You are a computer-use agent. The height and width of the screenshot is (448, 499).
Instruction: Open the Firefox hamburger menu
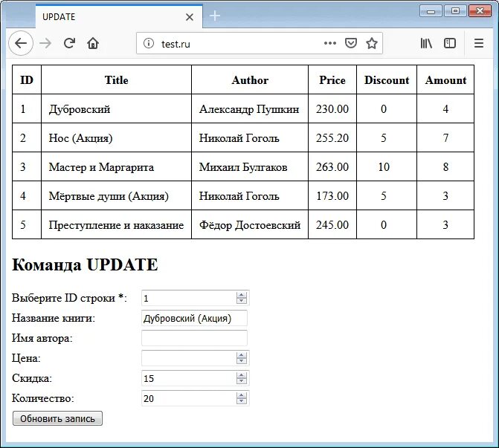(479, 43)
